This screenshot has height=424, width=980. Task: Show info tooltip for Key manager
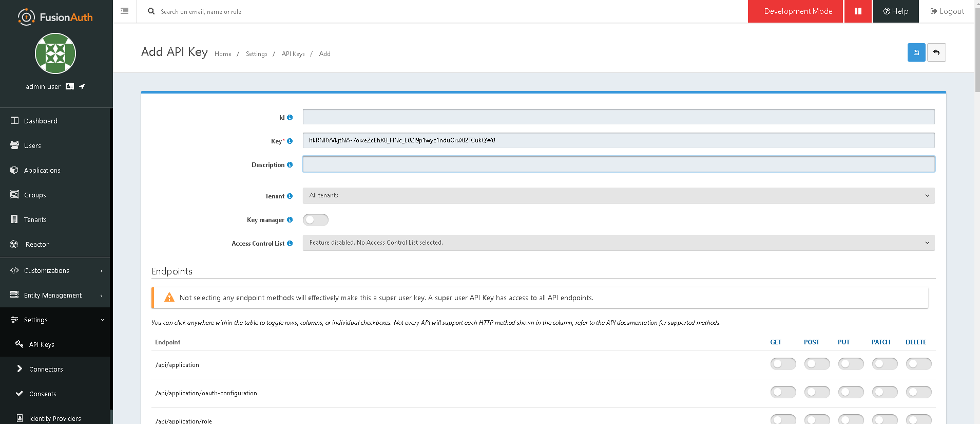pyautogui.click(x=290, y=220)
